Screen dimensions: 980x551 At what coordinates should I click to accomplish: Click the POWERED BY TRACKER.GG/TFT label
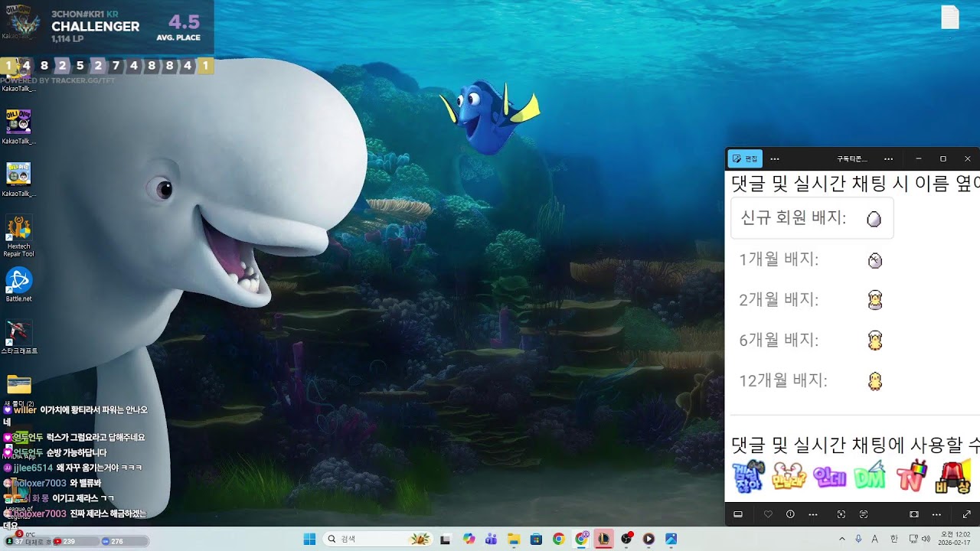[57, 80]
